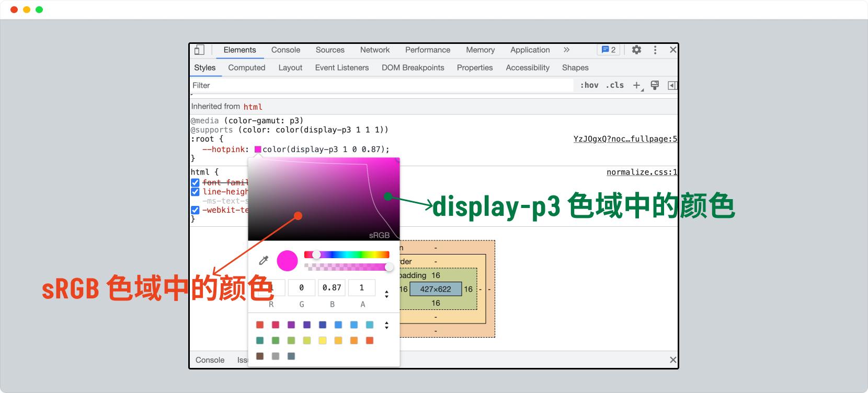Click the 427×622 content box
Viewport: 868px width, 393px height.
pos(436,289)
